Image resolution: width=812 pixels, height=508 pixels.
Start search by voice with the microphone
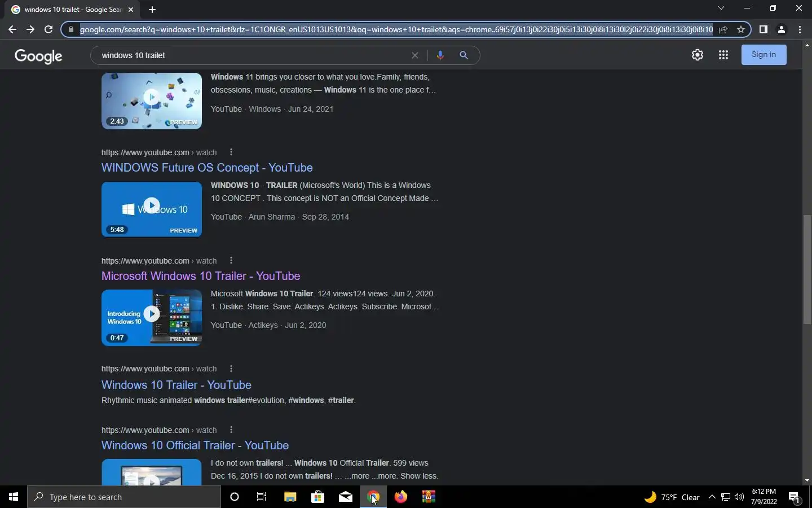click(440, 55)
